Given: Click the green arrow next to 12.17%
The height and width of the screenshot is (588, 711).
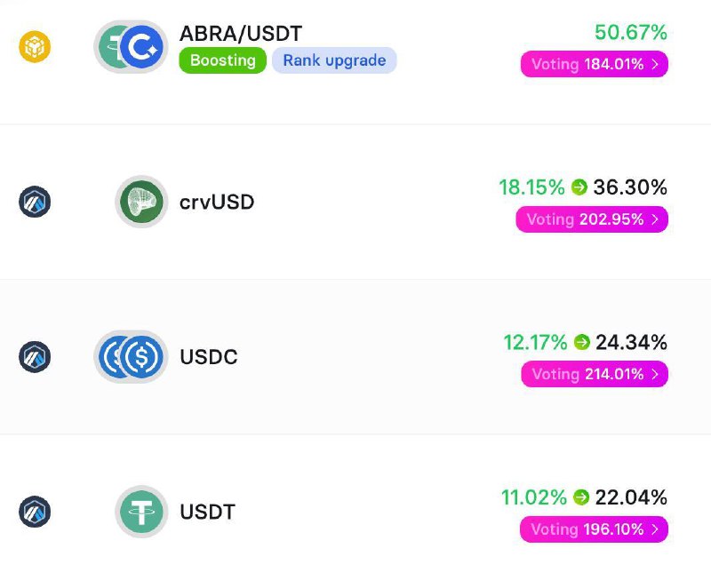Looking at the screenshot, I should coord(581,342).
